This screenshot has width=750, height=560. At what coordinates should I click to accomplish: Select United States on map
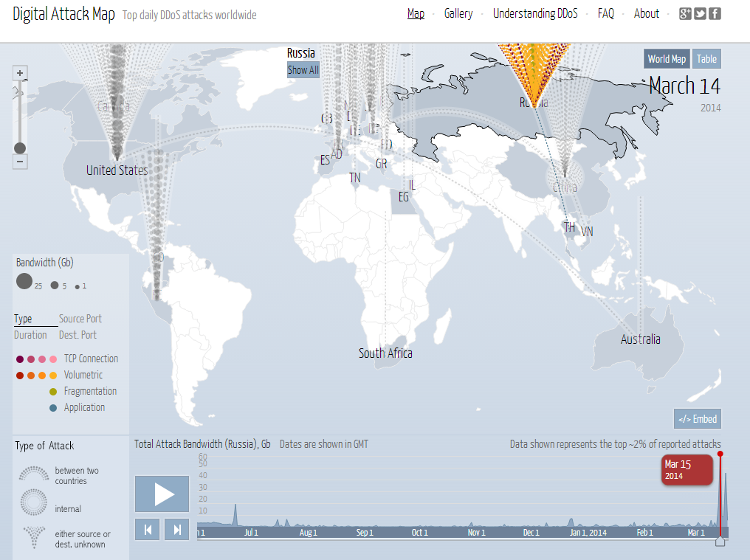(x=117, y=170)
